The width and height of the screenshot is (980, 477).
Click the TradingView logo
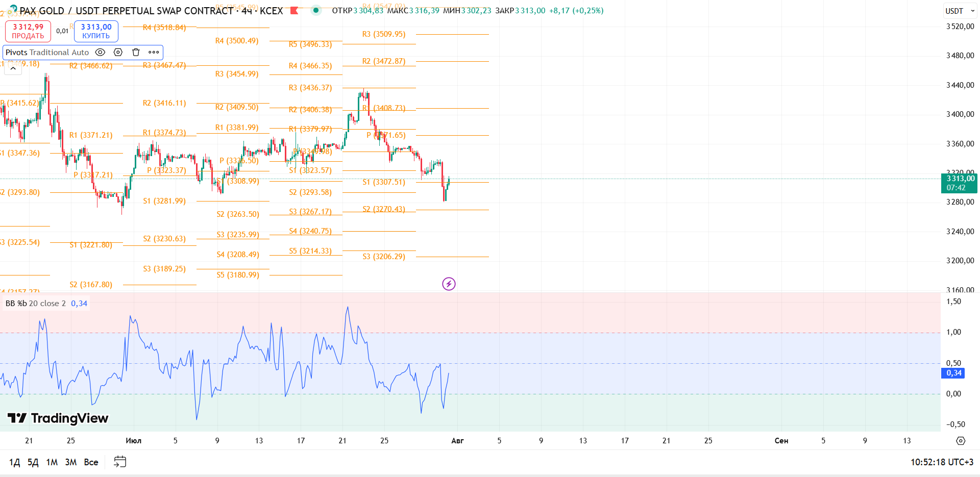click(x=58, y=418)
